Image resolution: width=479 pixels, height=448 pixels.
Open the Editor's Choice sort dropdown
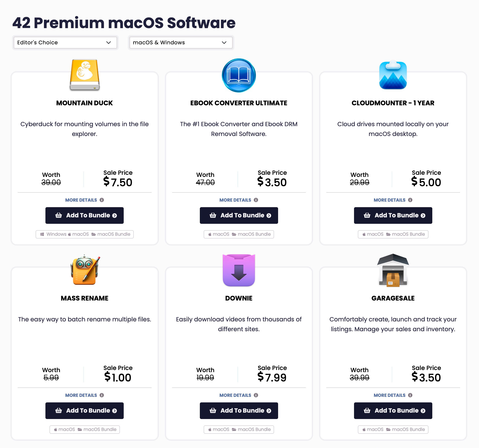click(x=65, y=43)
